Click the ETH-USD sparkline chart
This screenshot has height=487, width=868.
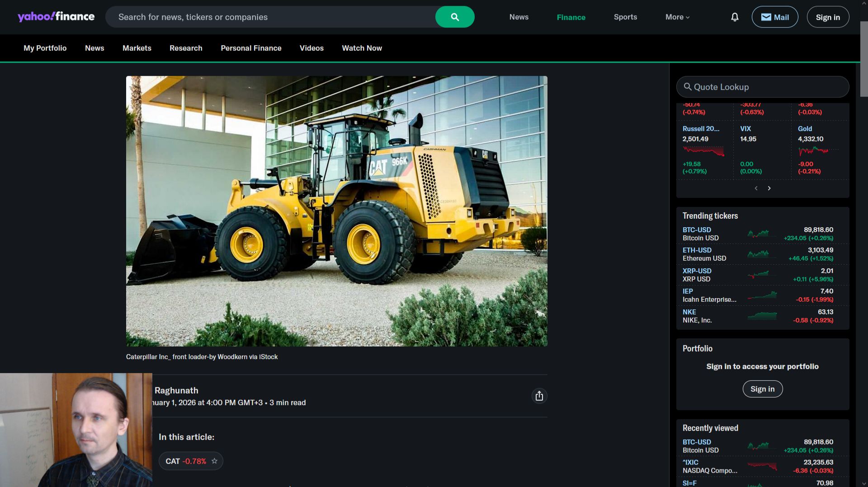[761, 254]
